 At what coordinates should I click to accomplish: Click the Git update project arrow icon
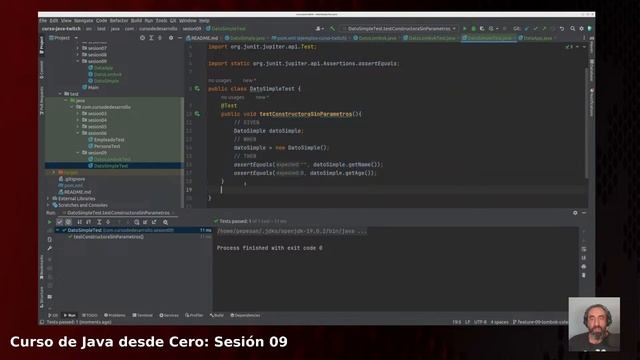527,29
